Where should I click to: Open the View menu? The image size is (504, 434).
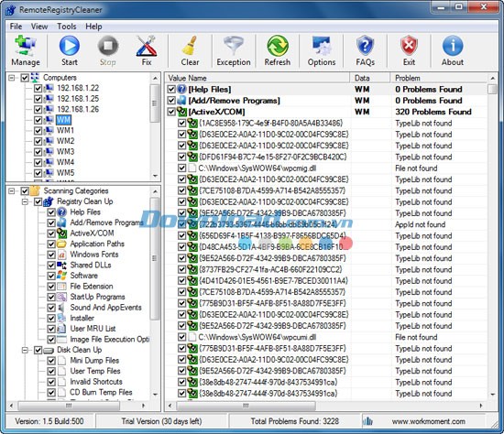(x=39, y=27)
